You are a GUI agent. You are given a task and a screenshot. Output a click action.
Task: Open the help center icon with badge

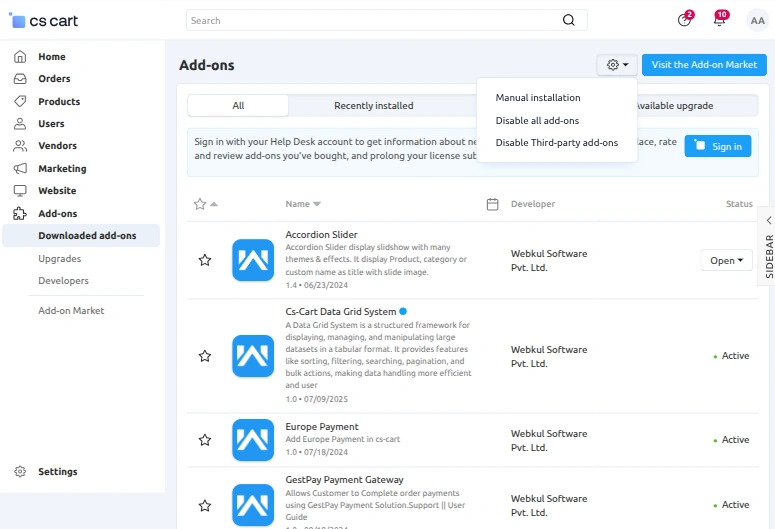684,20
